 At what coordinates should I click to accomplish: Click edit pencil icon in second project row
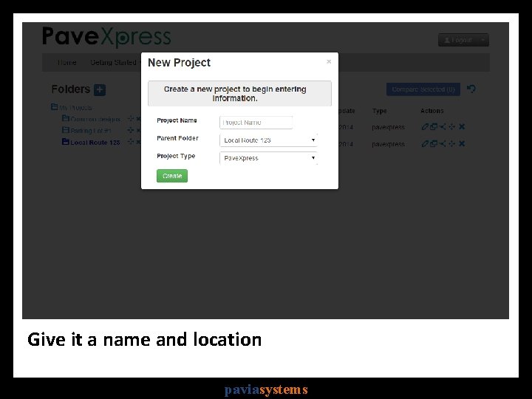[425, 144]
